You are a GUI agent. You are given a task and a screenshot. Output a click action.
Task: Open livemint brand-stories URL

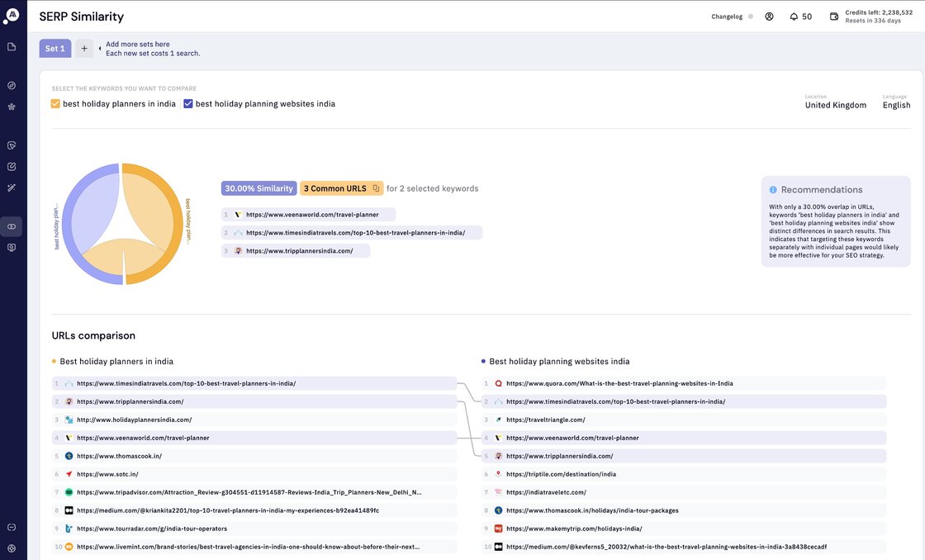coord(254,547)
